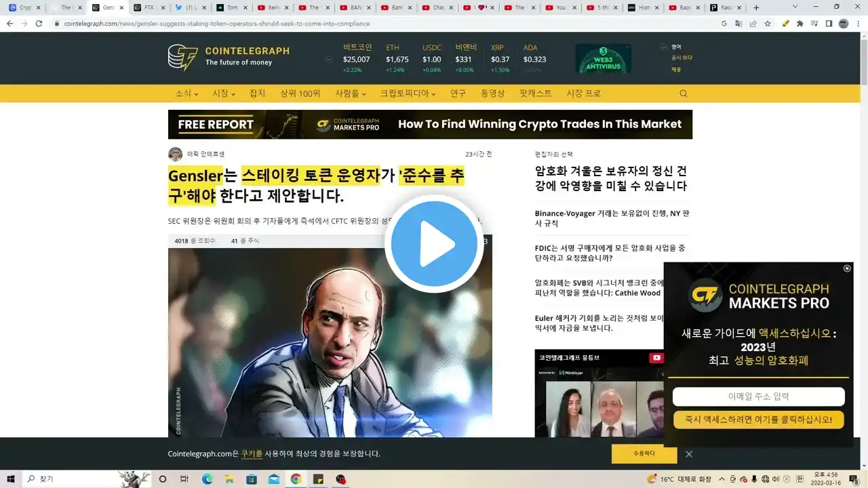Screen dimensions: 868x488
Task: Open Microsoft Store from taskbar
Action: (252, 479)
